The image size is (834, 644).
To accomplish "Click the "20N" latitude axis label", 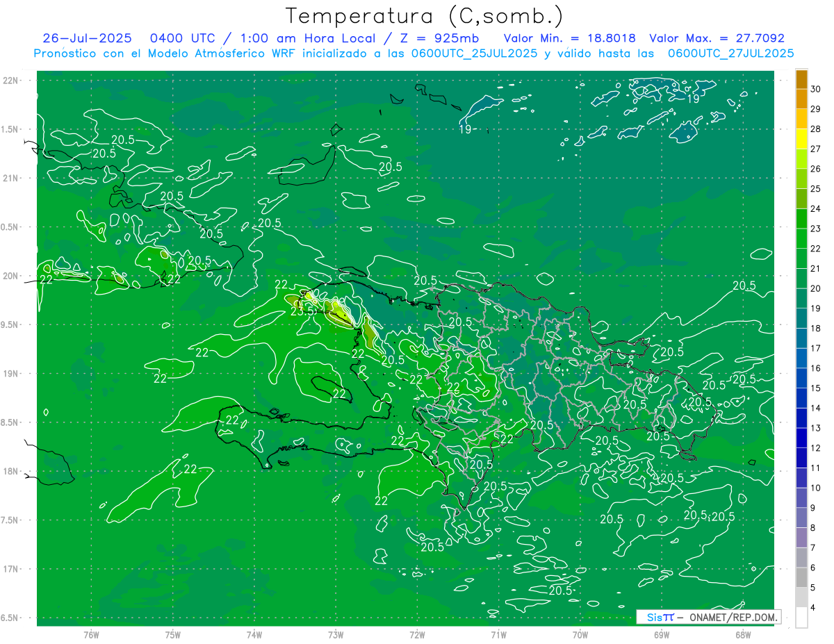I will [x=11, y=276].
